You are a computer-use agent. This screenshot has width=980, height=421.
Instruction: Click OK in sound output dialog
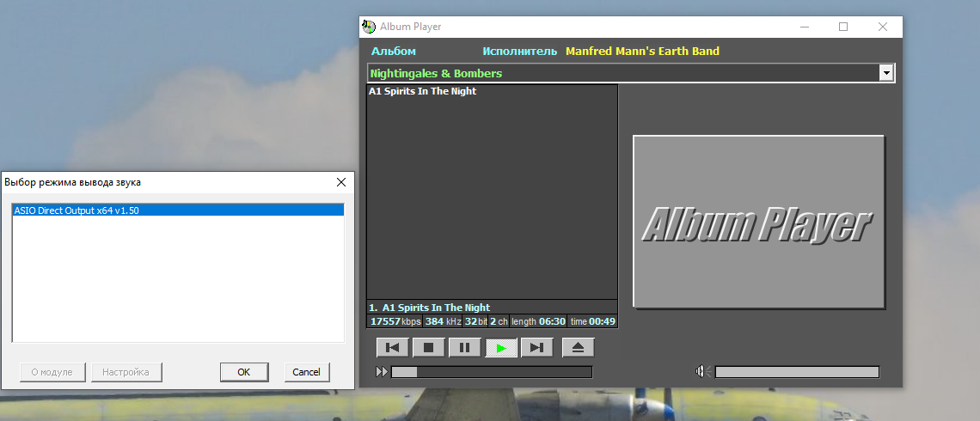point(244,372)
